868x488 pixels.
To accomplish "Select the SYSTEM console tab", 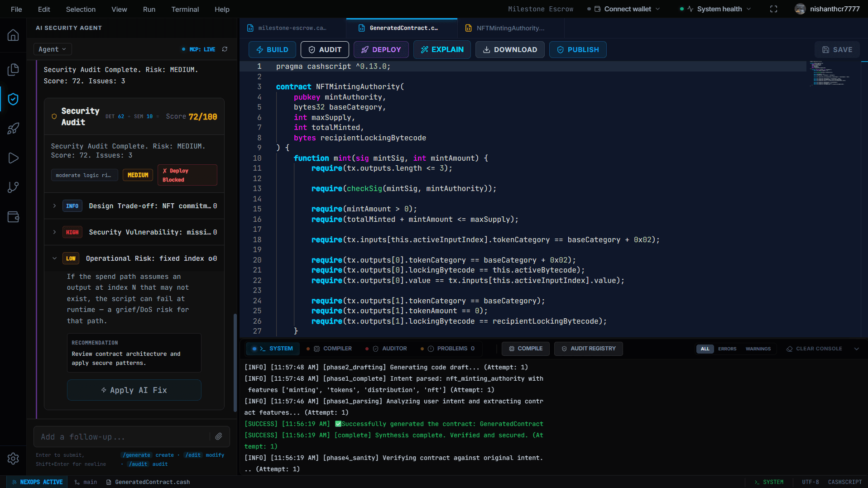I will [273, 349].
